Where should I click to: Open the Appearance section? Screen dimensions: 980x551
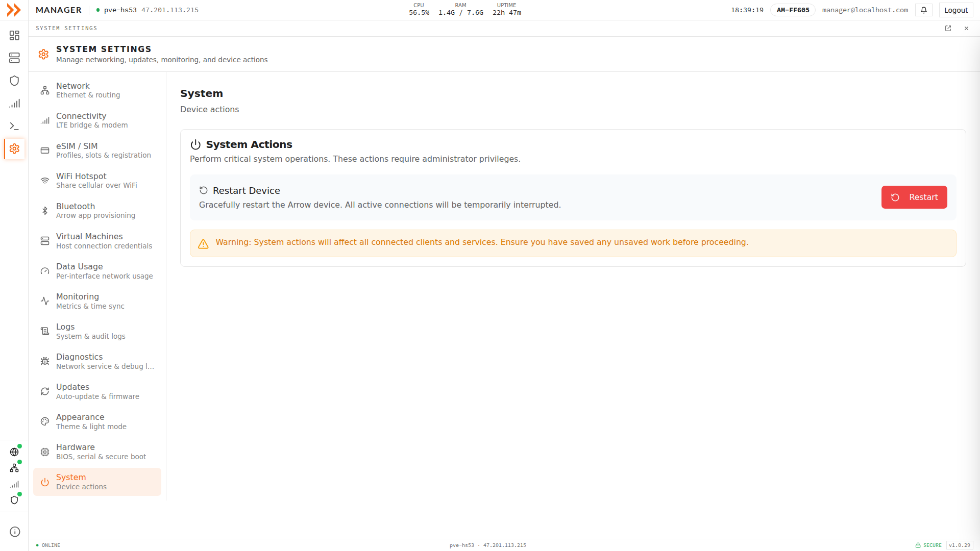[97, 421]
